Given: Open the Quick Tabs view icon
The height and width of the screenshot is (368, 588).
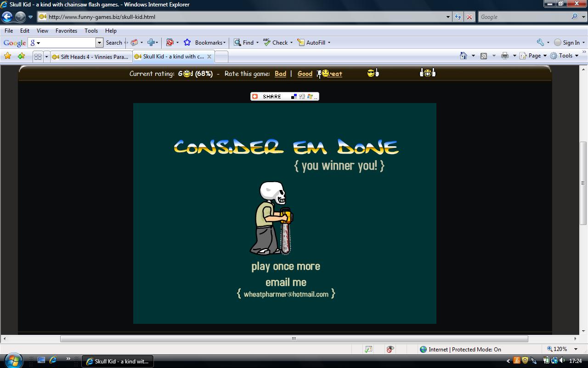Looking at the screenshot, I should click(x=38, y=56).
